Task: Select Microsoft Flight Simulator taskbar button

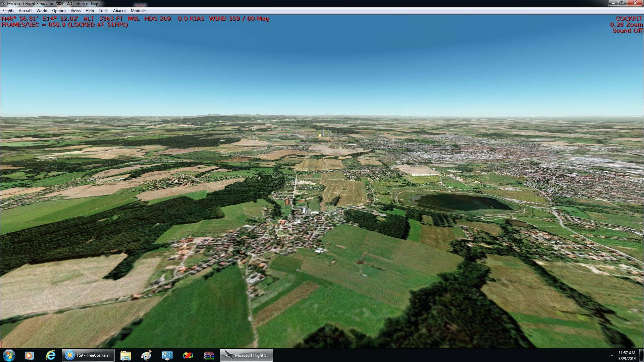Action: point(247,355)
